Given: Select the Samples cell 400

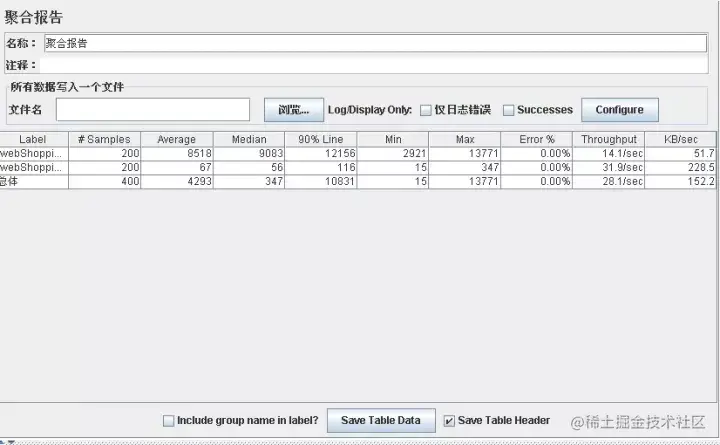Looking at the screenshot, I should (104, 181).
